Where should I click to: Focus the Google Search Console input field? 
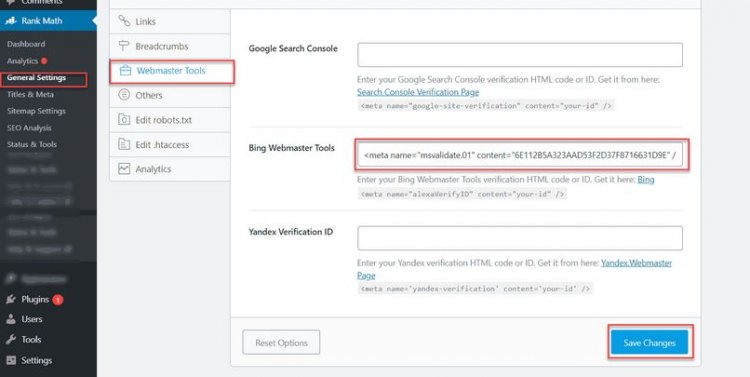click(520, 55)
